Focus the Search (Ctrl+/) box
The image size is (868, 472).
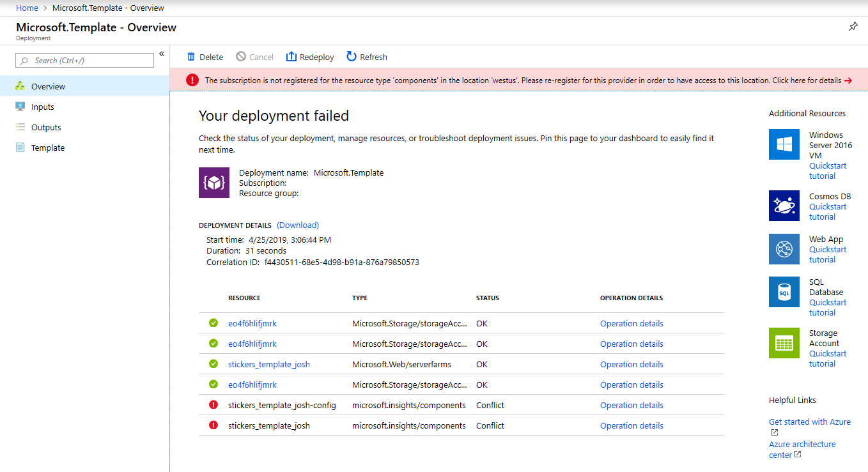(x=84, y=60)
